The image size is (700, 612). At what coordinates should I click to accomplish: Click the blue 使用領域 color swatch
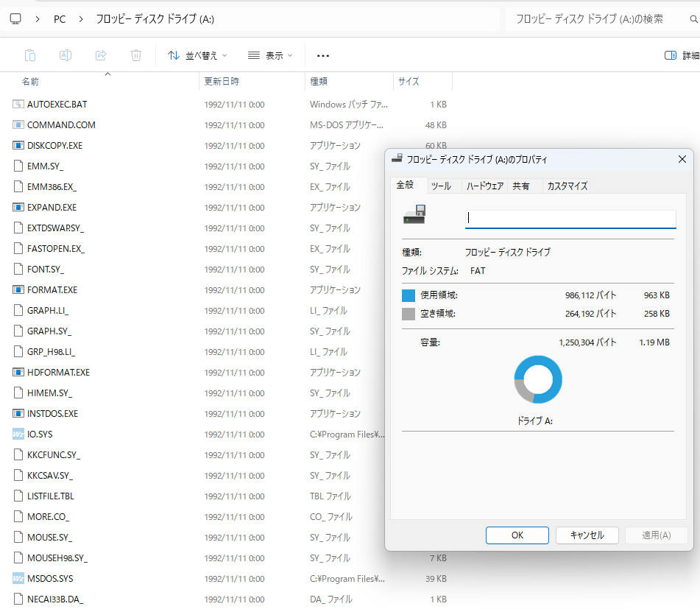pyautogui.click(x=409, y=296)
